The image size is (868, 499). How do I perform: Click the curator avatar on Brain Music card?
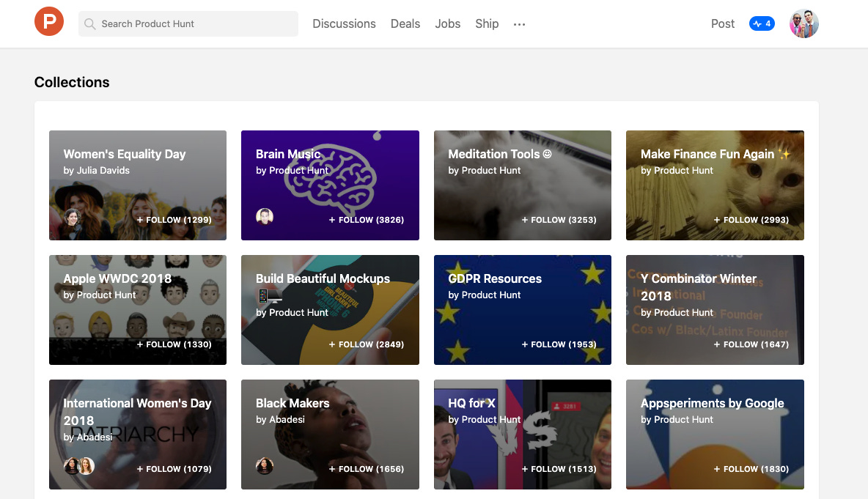click(x=265, y=216)
